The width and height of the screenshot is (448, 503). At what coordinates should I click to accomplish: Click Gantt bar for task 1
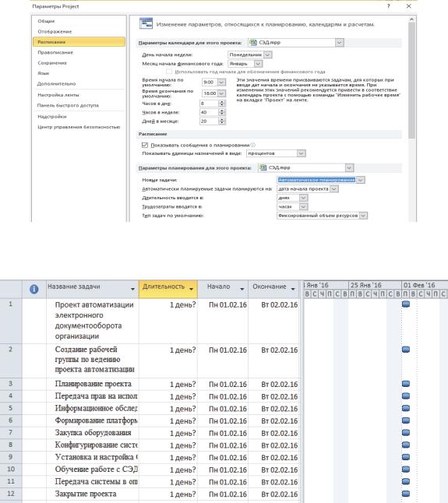(x=406, y=304)
